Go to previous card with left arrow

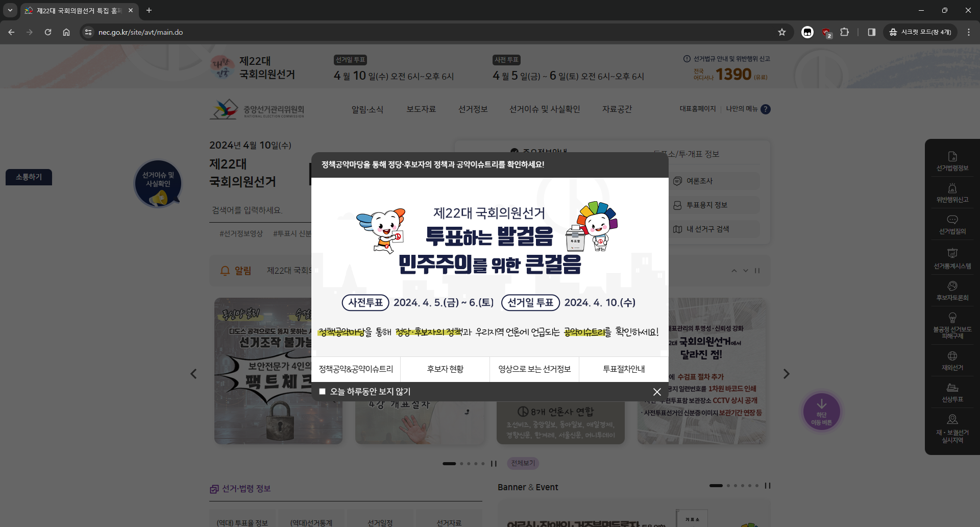[x=193, y=374]
